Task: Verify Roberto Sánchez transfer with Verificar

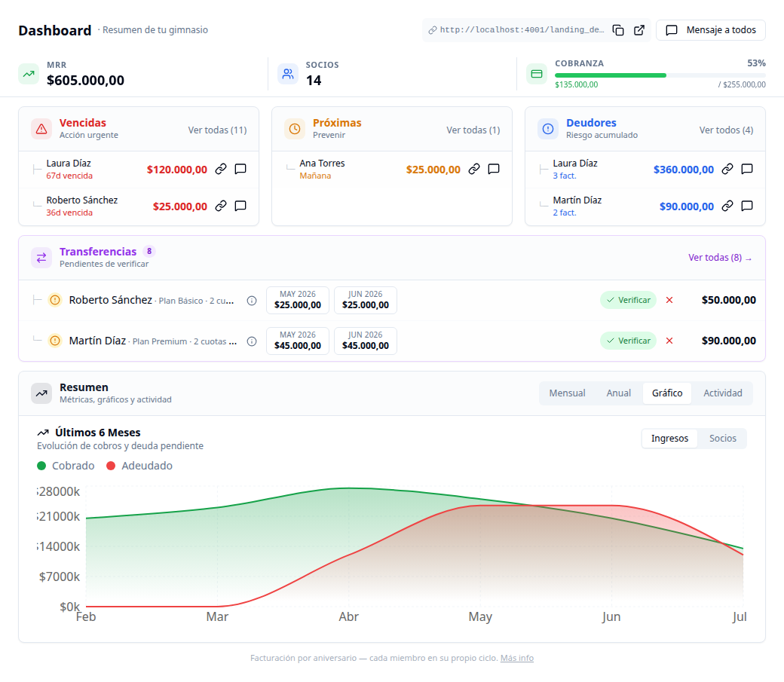Action: pos(629,300)
